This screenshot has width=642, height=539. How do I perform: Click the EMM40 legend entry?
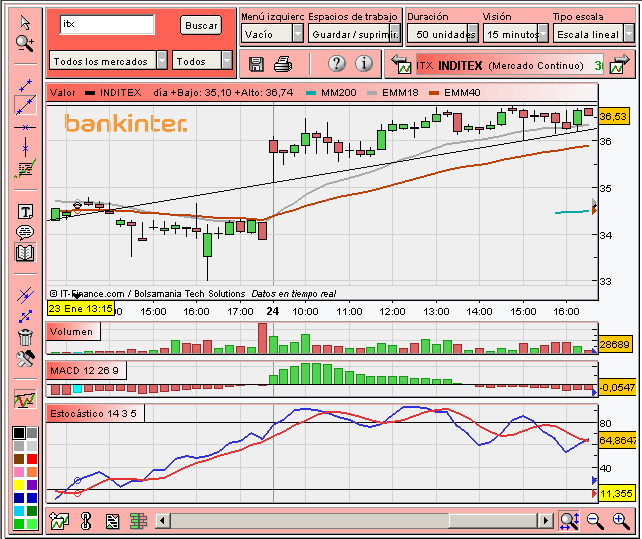coord(455,93)
